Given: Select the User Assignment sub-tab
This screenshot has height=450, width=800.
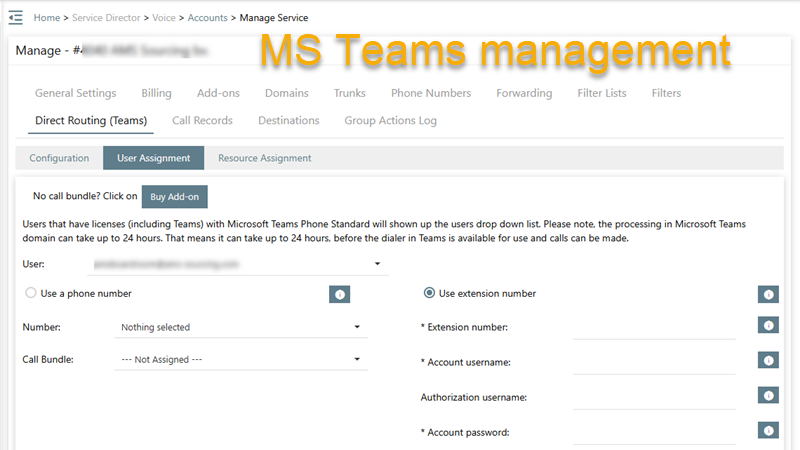Looking at the screenshot, I should [154, 158].
